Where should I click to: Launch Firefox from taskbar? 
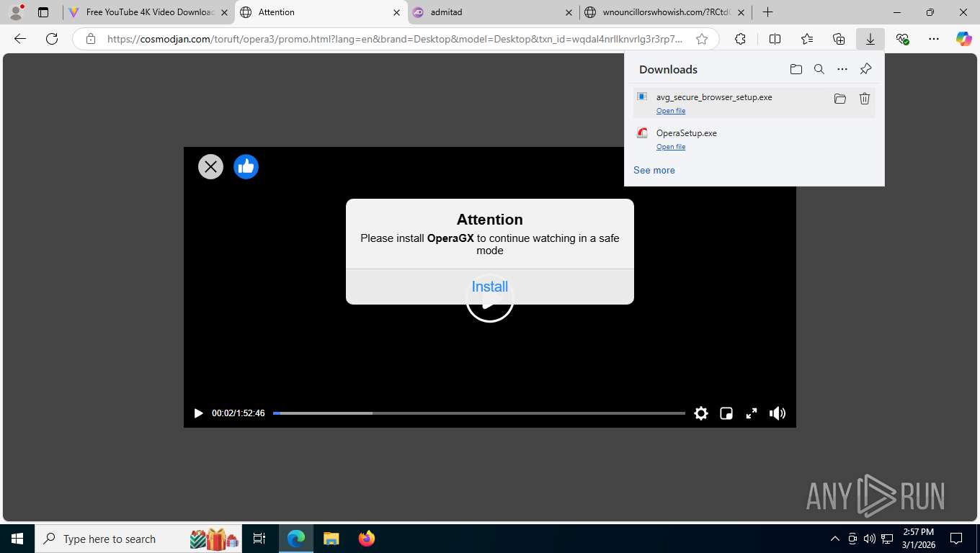367,539
